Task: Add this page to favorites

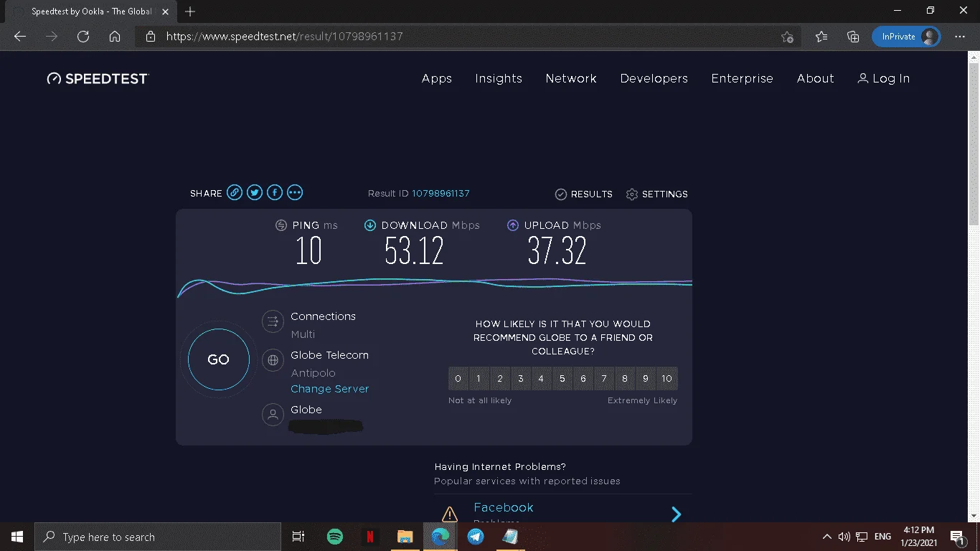Action: [x=787, y=37]
